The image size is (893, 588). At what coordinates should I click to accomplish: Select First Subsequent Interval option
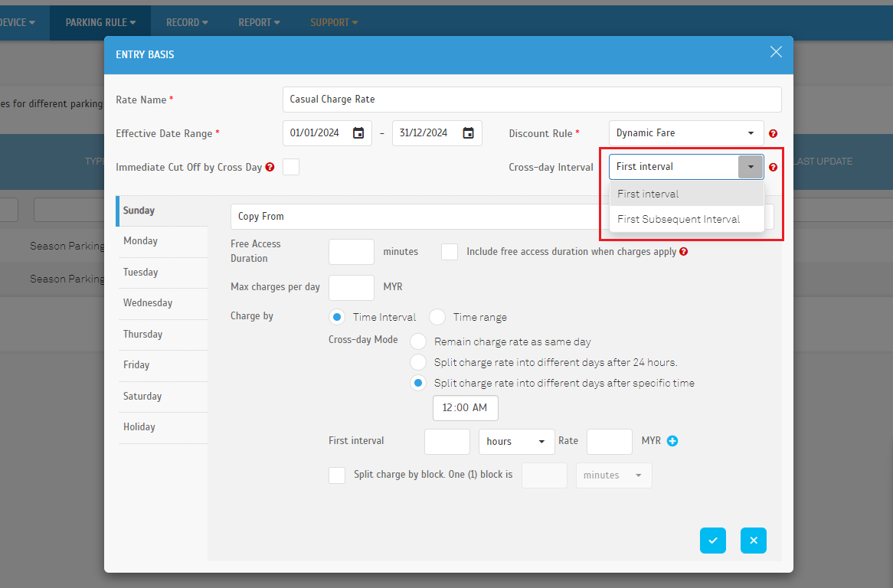click(x=679, y=219)
